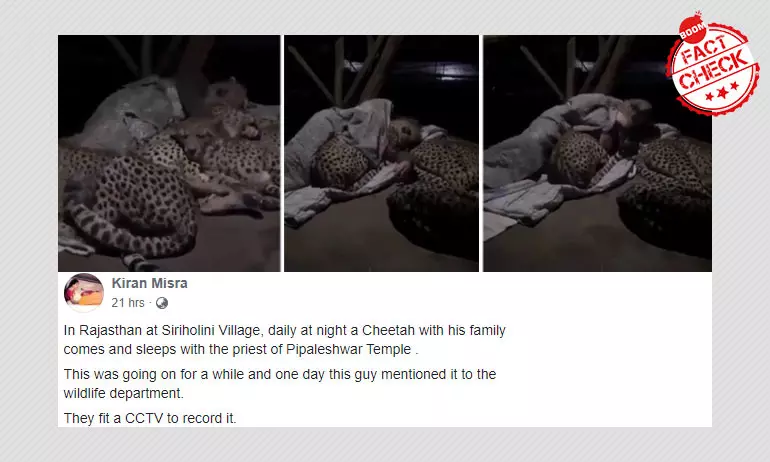Click Kiran Misra's profile picture
This screenshot has height=462, width=770.
[83, 293]
